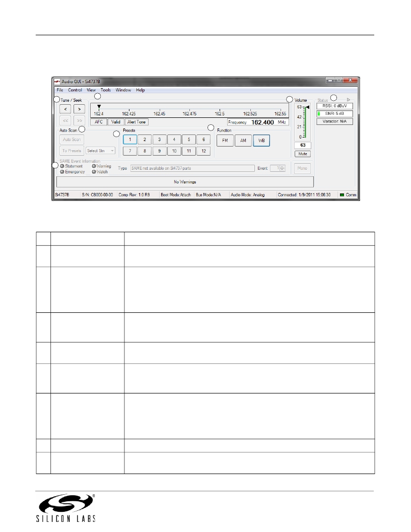Click 162.5 on the frequency scale
The width and height of the screenshot is (411, 532).
(220, 114)
